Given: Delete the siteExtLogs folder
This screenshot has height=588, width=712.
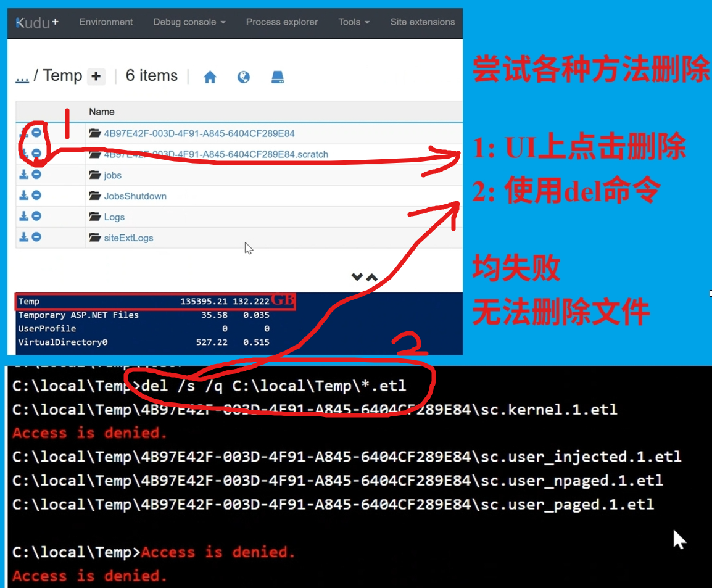Looking at the screenshot, I should click(36, 238).
